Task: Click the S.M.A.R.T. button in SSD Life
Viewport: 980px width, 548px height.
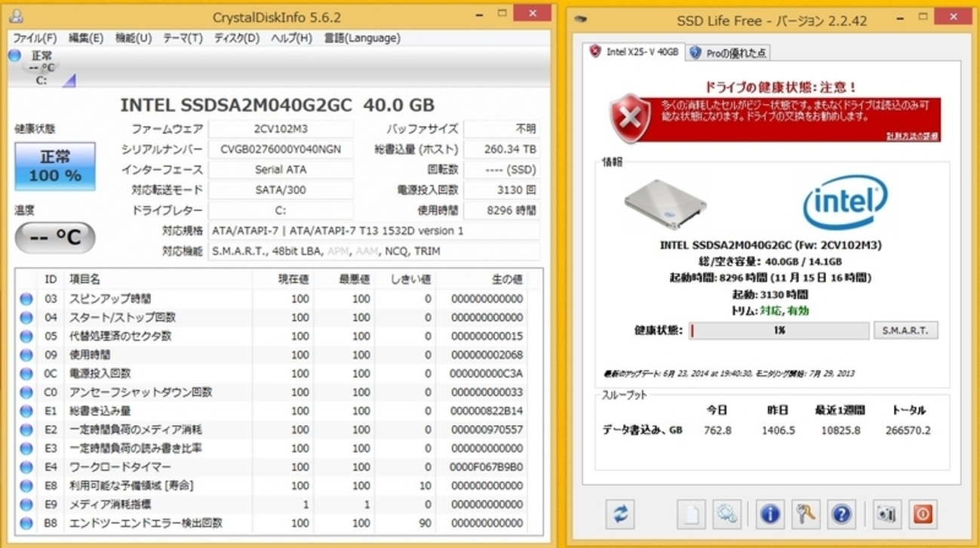Action: pos(905,331)
